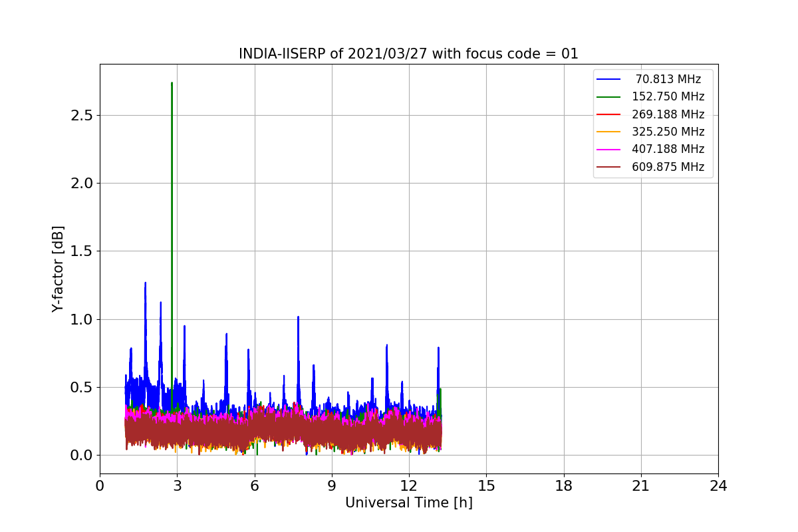Image resolution: width=798 pixels, height=532 pixels.
Task: Click the red line swatch in the legend
Action: [609, 114]
